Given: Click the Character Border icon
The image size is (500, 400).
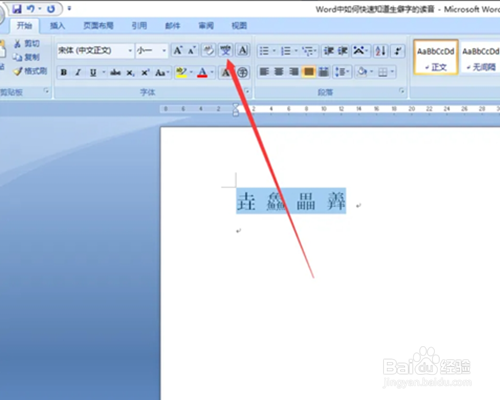Looking at the screenshot, I should tap(243, 51).
